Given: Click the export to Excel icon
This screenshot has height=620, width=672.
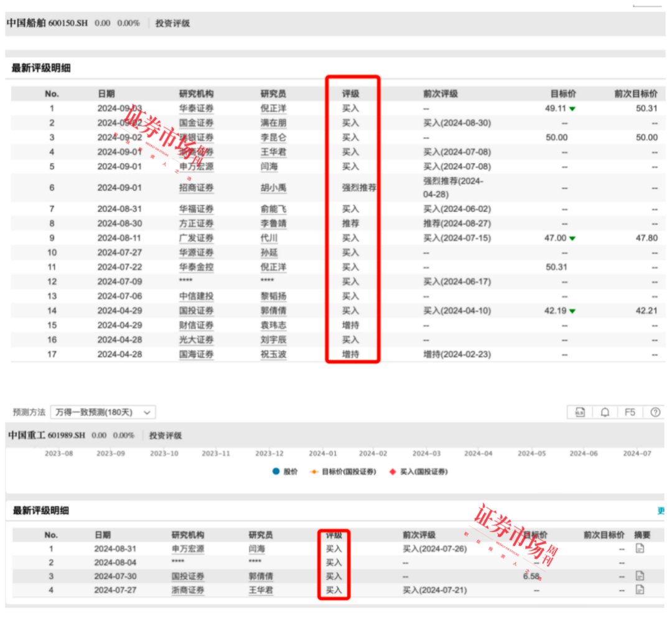Looking at the screenshot, I should click(579, 413).
